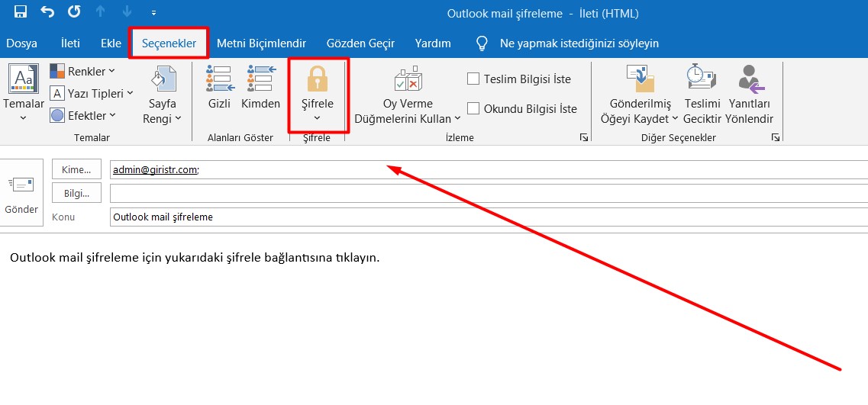Go to next item with the down arrow

[x=127, y=12]
